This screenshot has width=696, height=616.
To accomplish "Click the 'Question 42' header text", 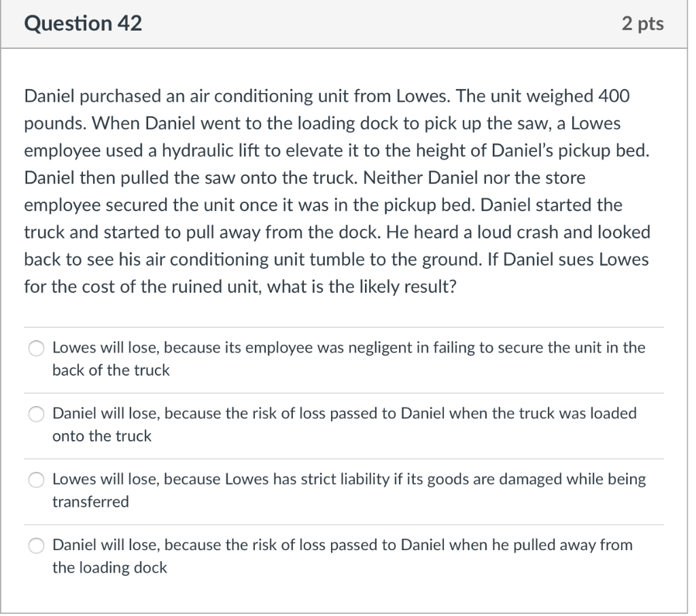I will (83, 23).
